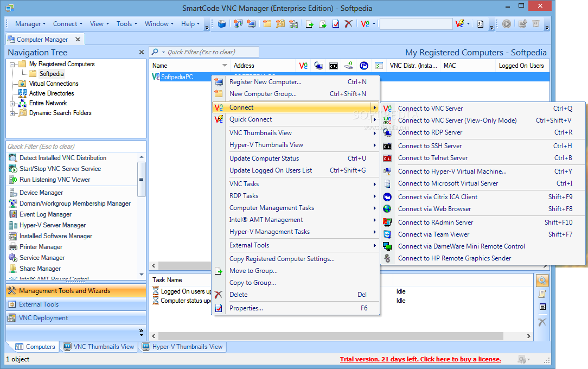Click the toolbar quick connect address field
The width and height of the screenshot is (588, 369).
(x=416, y=24)
